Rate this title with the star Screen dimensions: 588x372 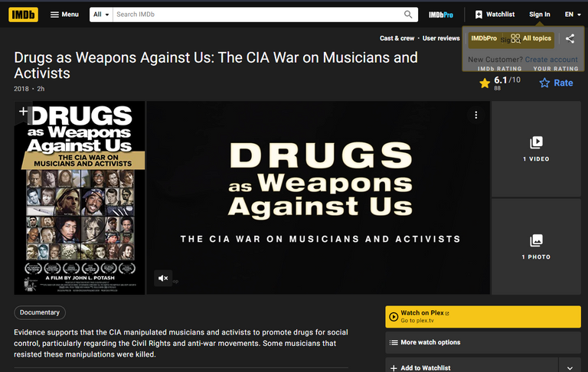[556, 83]
